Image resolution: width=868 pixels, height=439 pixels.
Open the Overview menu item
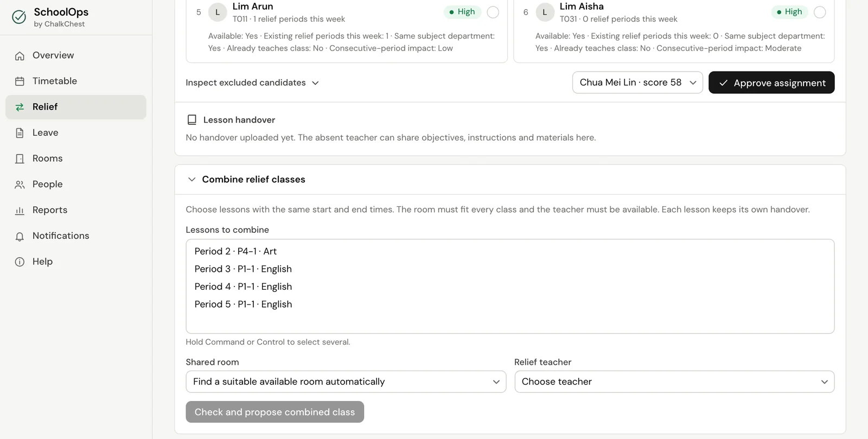76,55
